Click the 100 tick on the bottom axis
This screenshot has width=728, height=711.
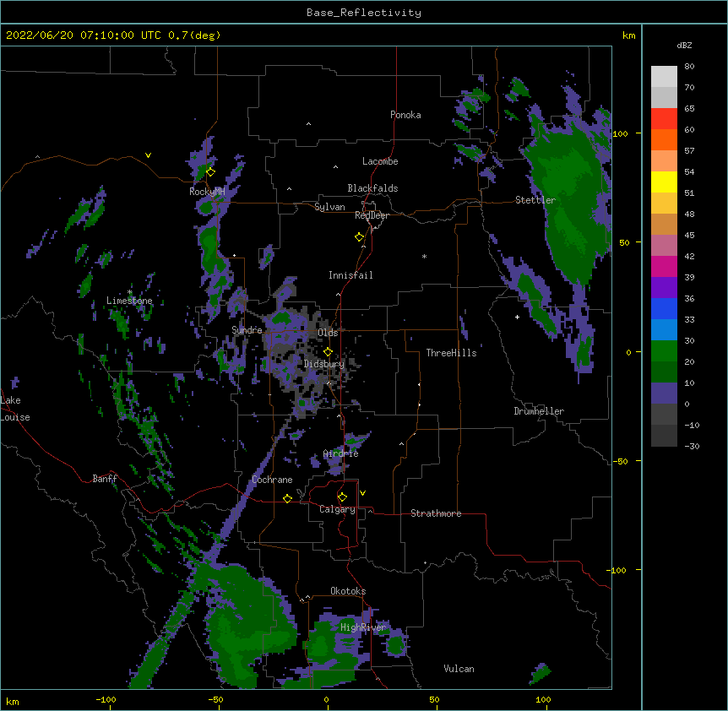point(543,699)
